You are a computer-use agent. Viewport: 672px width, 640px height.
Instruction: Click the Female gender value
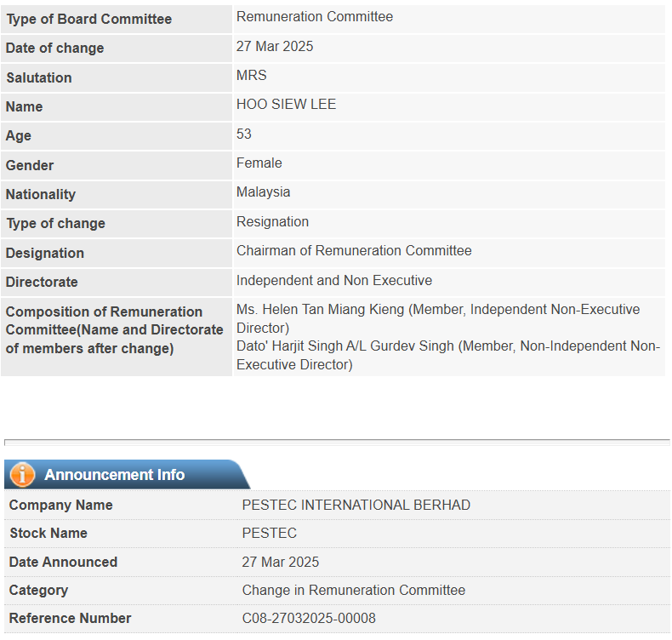point(259,163)
